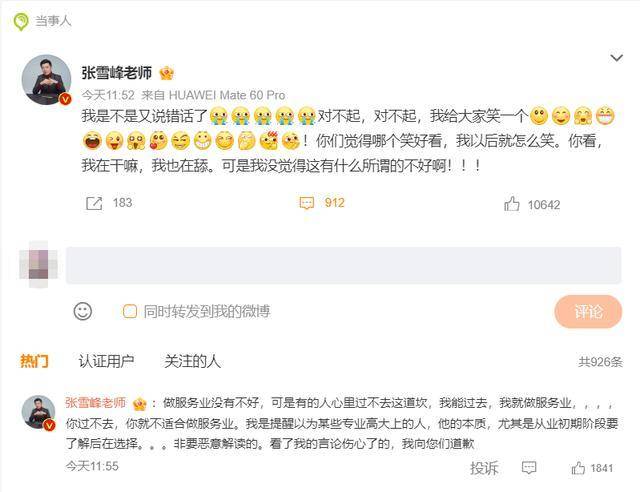Open 张雪峰老师 profile name at post header
This screenshot has width=640, height=492.
(x=117, y=73)
